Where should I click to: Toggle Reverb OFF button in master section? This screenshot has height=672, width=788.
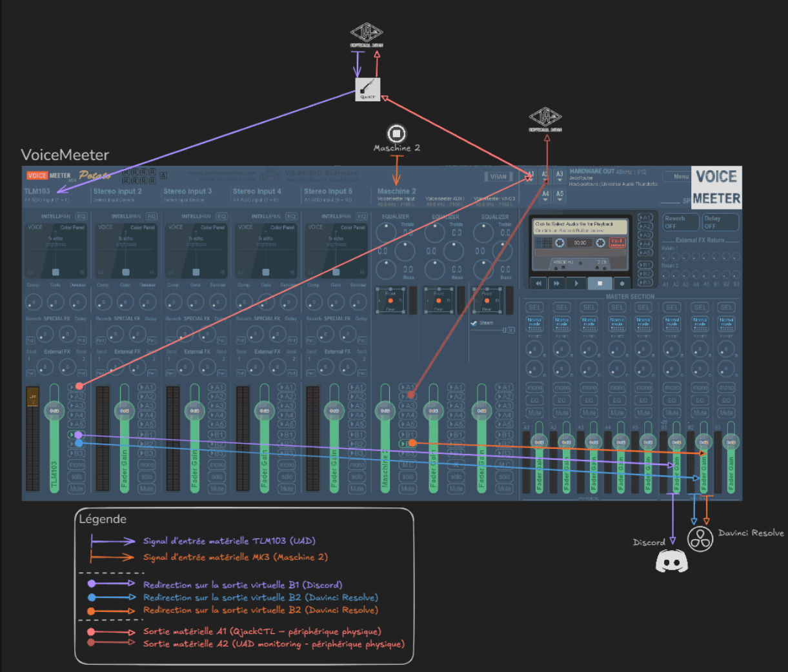[x=681, y=222]
